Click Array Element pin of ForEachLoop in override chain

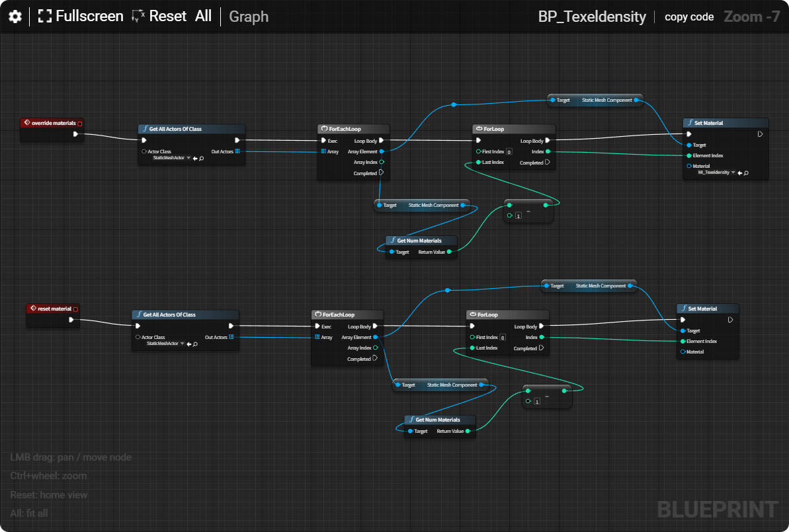click(382, 151)
